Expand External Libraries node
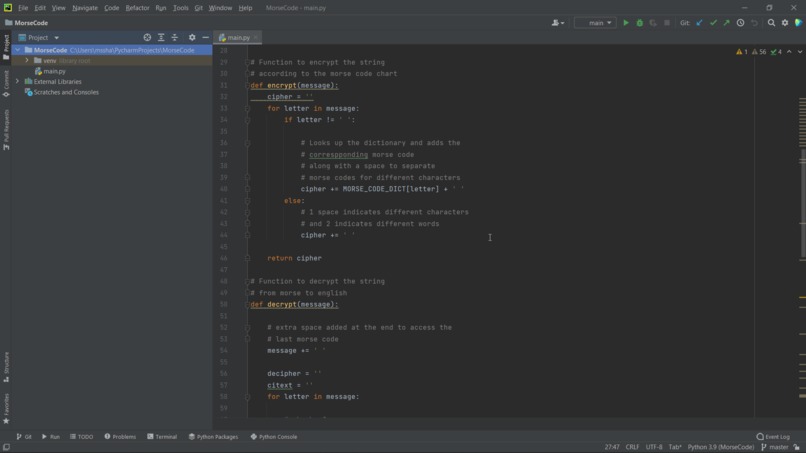Image resolution: width=806 pixels, height=453 pixels. 17,81
